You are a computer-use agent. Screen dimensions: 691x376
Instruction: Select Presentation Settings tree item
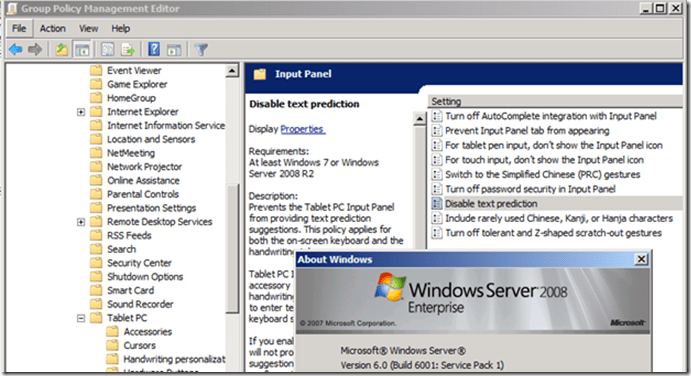152,208
